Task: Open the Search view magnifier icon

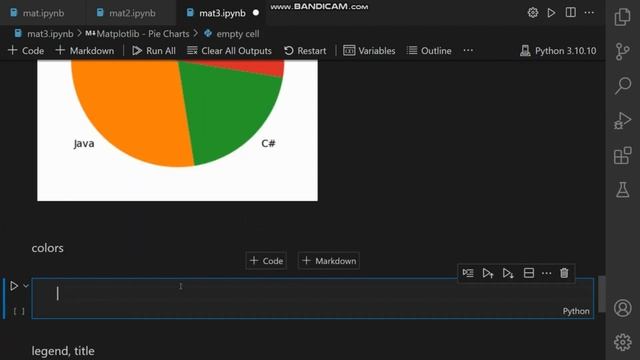Action: [x=623, y=86]
